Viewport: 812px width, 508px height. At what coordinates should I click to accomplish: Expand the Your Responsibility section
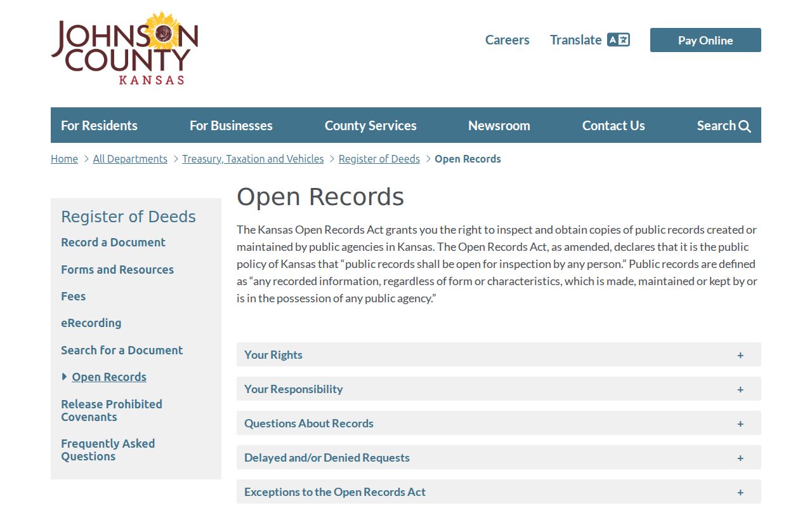(499, 389)
